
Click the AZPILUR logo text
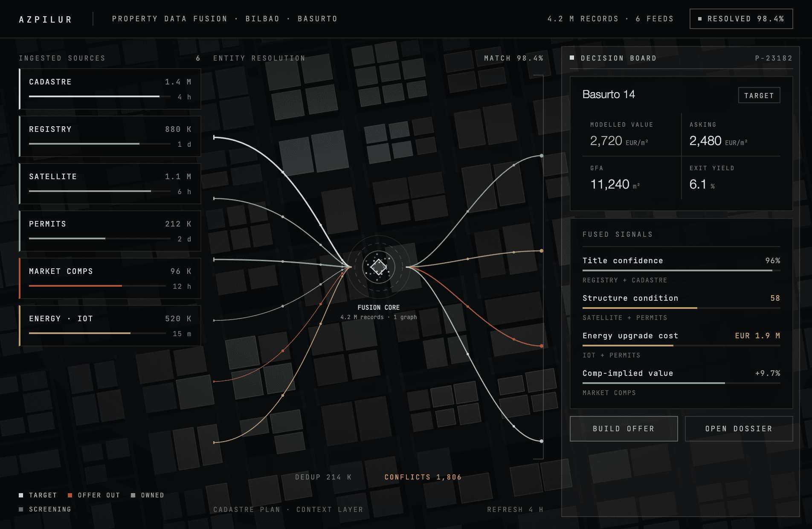coord(46,20)
